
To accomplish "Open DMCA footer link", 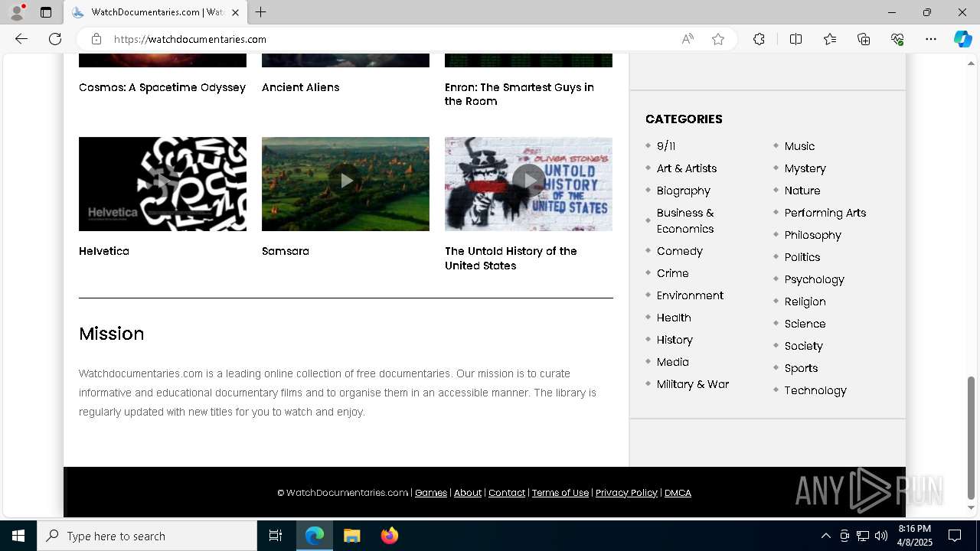I will click(678, 493).
